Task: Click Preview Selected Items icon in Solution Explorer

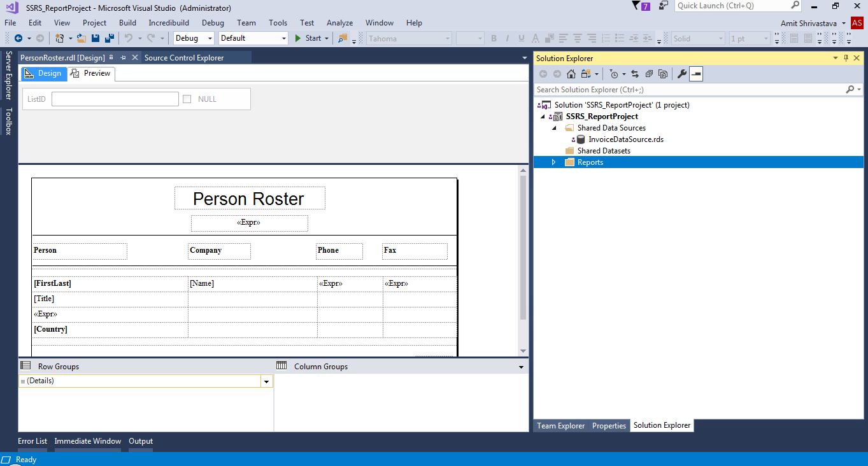Action: [x=695, y=74]
